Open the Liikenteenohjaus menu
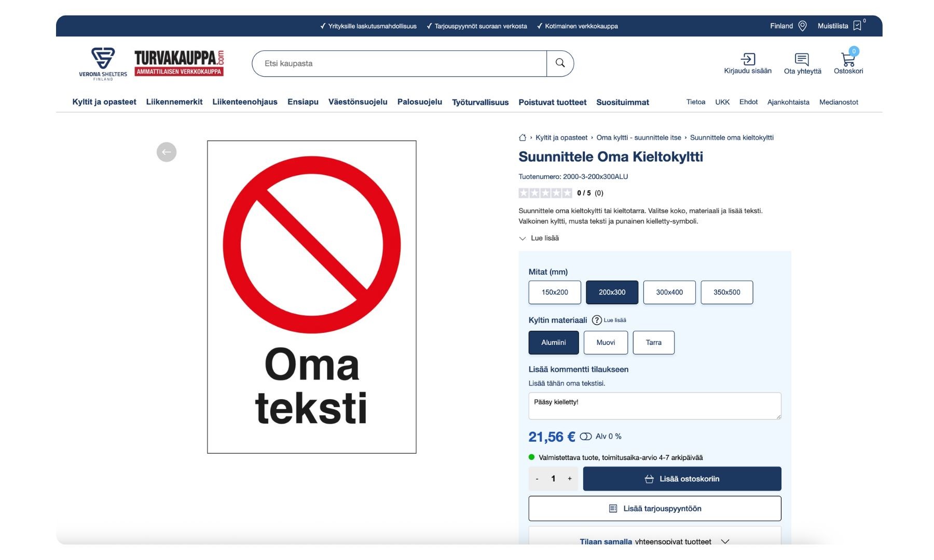Viewport: 934px width, 560px height. coord(245,102)
